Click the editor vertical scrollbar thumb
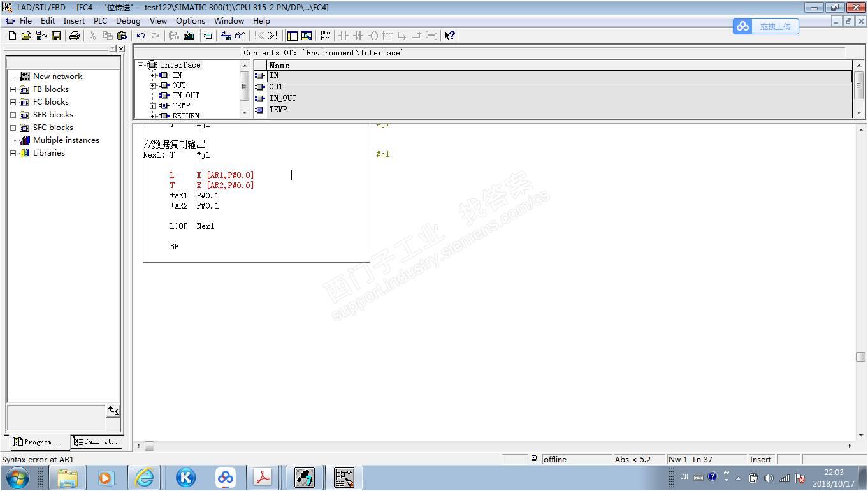The width and height of the screenshot is (868, 491). 860,356
